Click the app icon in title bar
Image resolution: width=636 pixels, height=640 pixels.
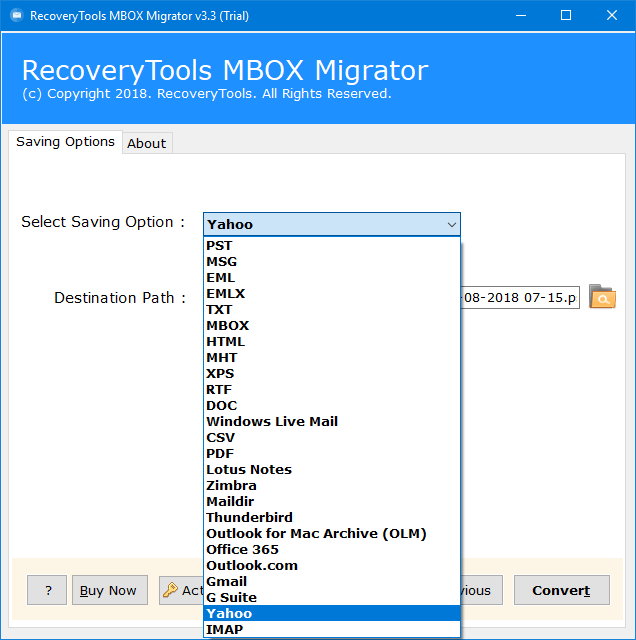coord(14,15)
